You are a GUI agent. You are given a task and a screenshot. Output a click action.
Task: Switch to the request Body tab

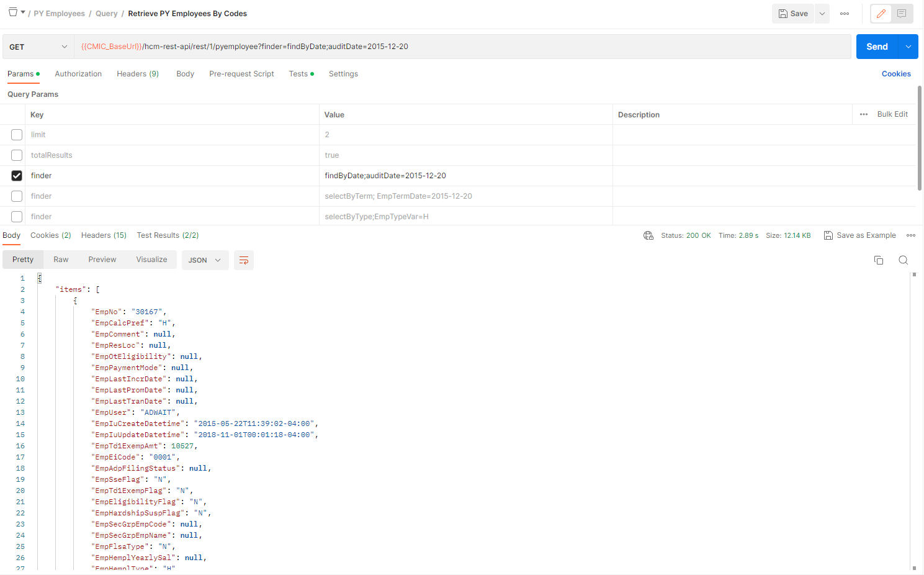point(185,74)
